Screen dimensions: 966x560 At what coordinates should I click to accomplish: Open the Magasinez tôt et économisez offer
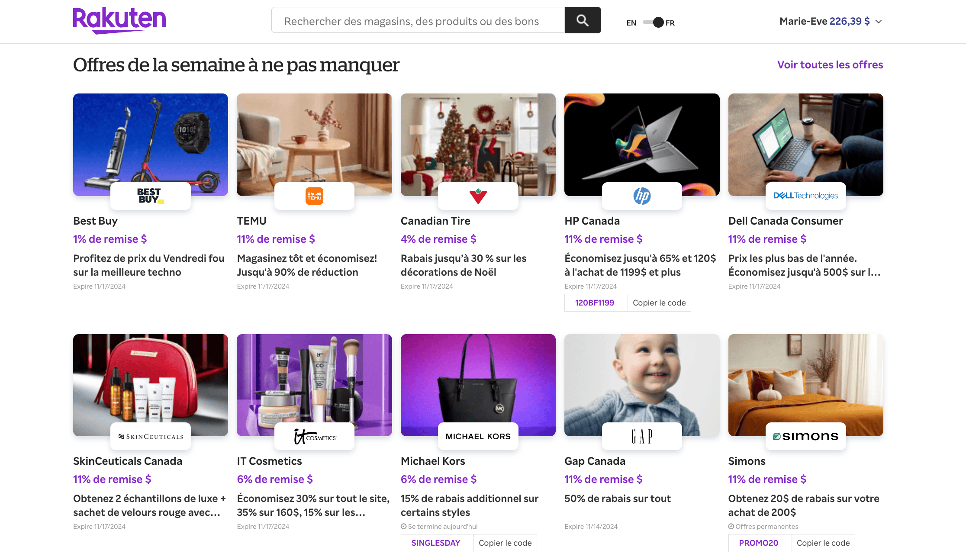[307, 265]
